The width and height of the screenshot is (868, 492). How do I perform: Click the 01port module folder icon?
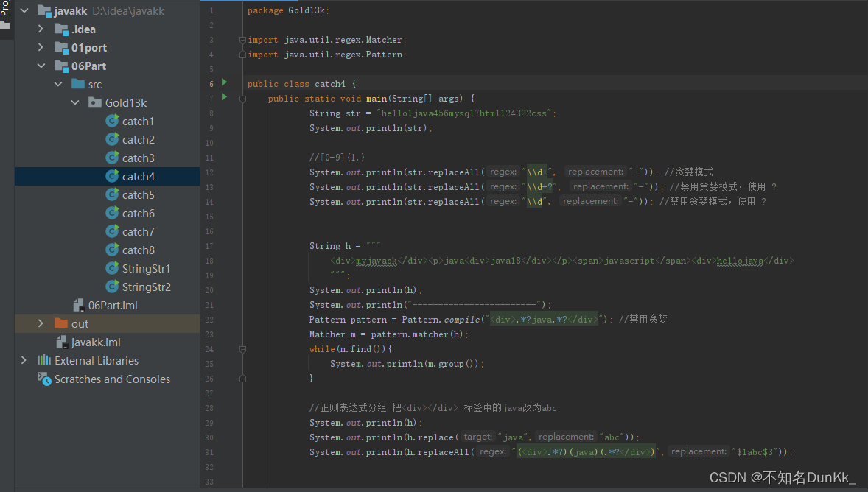[61, 48]
